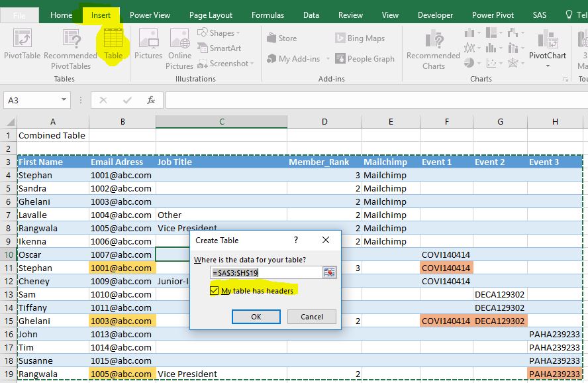Select the Insert ribbon tab
This screenshot has width=588, height=383.
point(101,15)
